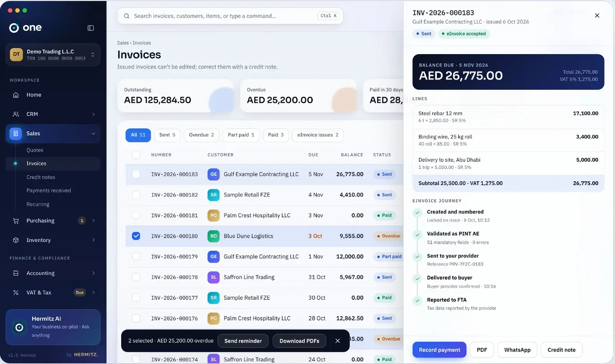Expand the Purchasing menu chevron
Image resolution: width=615 pixels, height=364 pixels.
[x=93, y=221]
